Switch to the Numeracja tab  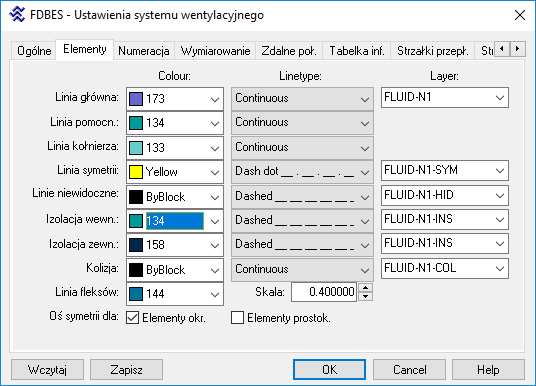pos(144,51)
